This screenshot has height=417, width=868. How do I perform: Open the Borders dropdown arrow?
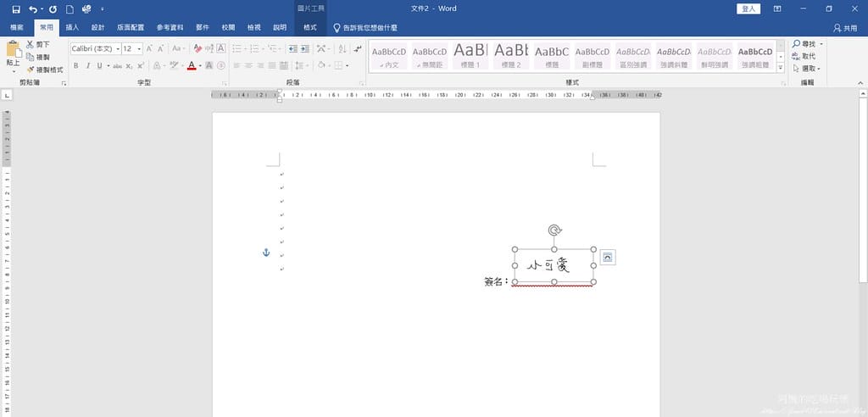(x=347, y=65)
